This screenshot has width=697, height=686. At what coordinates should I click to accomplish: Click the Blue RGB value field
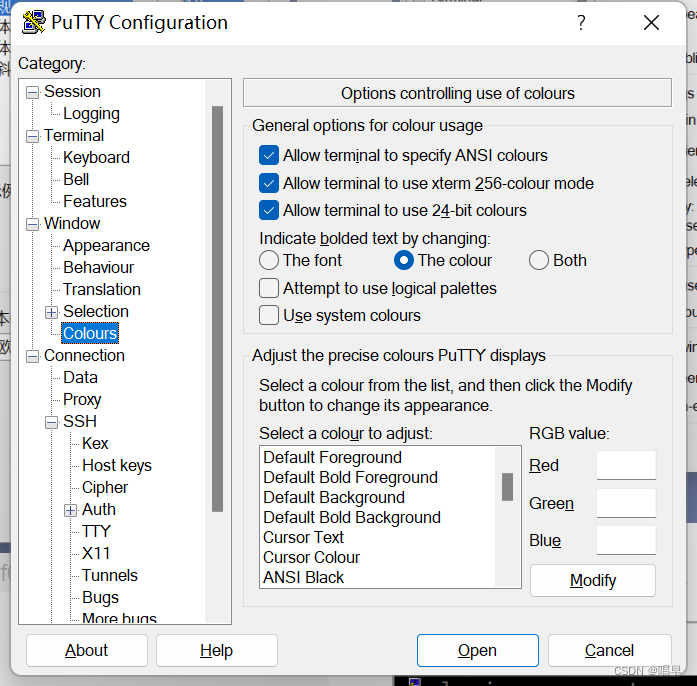click(626, 540)
